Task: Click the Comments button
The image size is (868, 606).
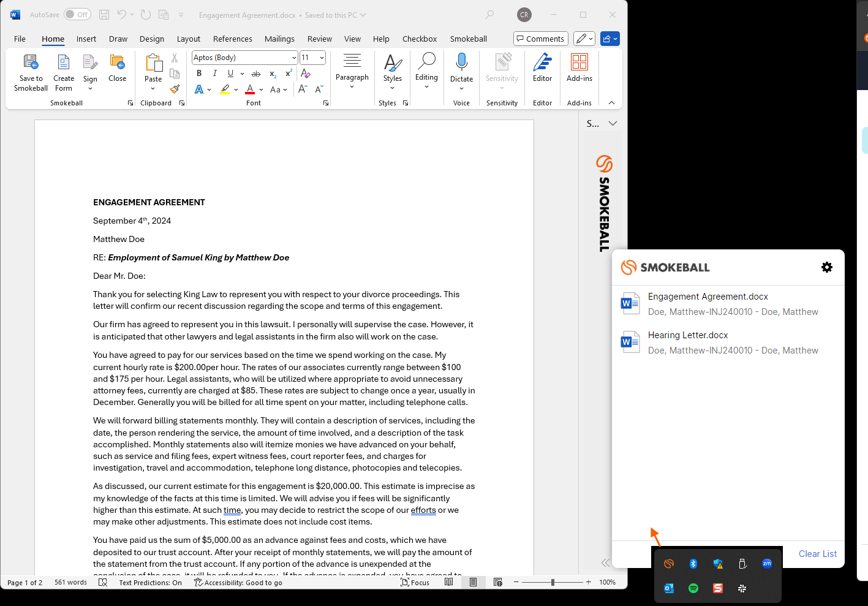Action: (x=541, y=39)
